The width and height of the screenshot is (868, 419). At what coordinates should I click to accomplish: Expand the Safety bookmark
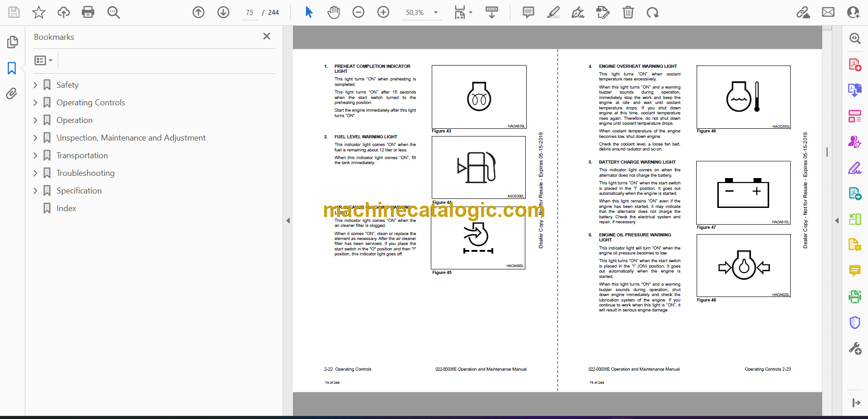pyautogui.click(x=35, y=85)
